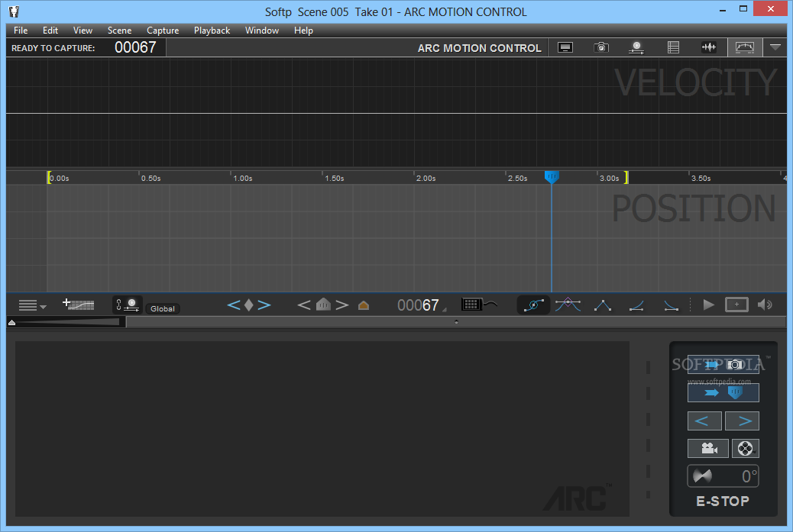Toggle the ARC motion control workspace button
This screenshot has width=793, height=532.
click(745, 47)
